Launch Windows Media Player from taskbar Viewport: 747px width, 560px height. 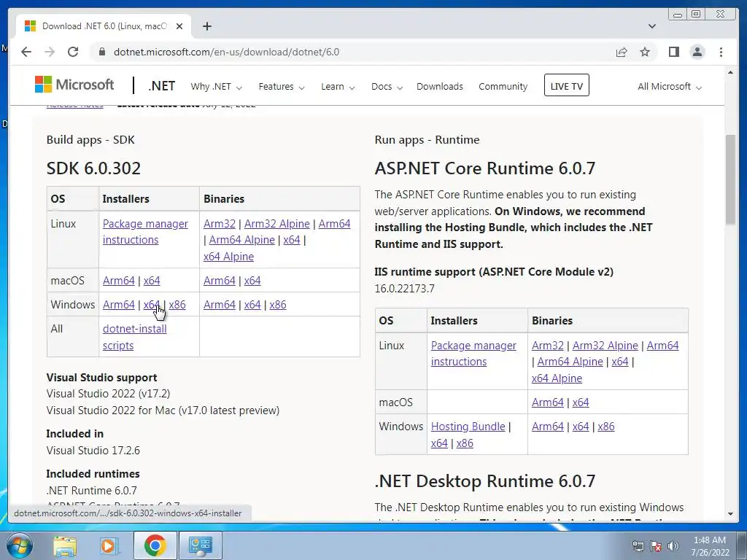109,545
